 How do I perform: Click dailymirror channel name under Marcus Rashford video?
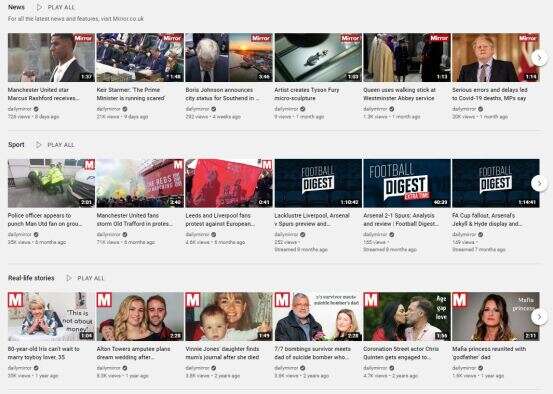(x=20, y=109)
